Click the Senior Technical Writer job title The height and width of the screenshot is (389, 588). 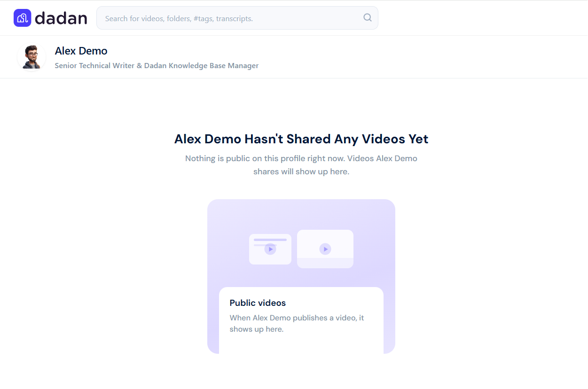point(157,66)
